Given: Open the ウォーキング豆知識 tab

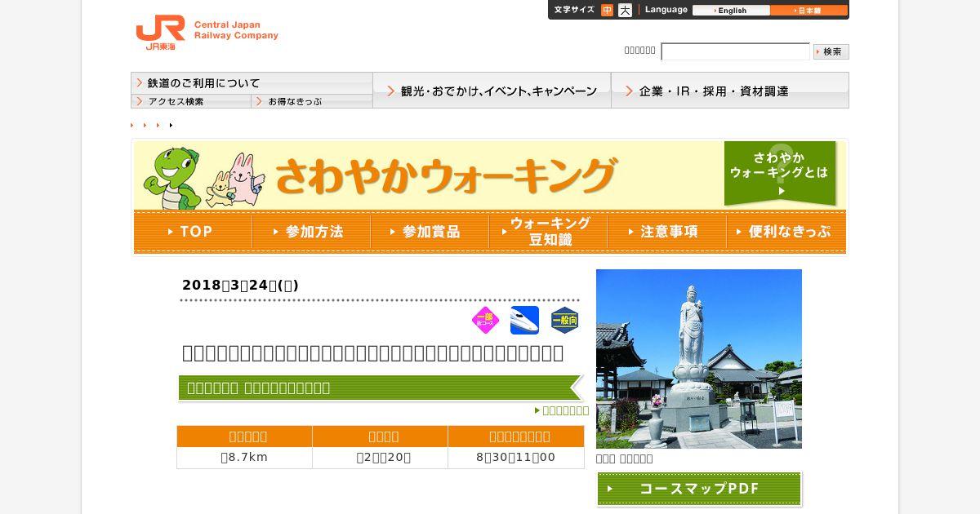Looking at the screenshot, I should pyautogui.click(x=548, y=232).
